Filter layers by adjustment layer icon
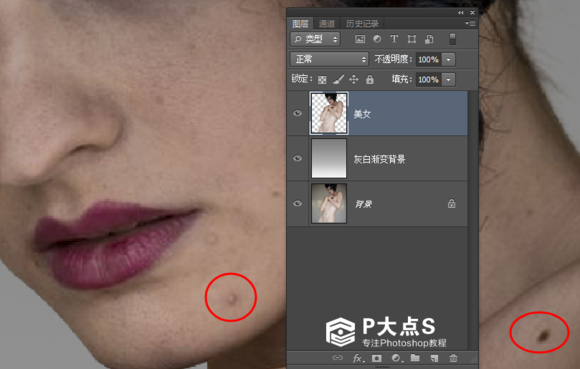The width and height of the screenshot is (580, 369). [377, 39]
